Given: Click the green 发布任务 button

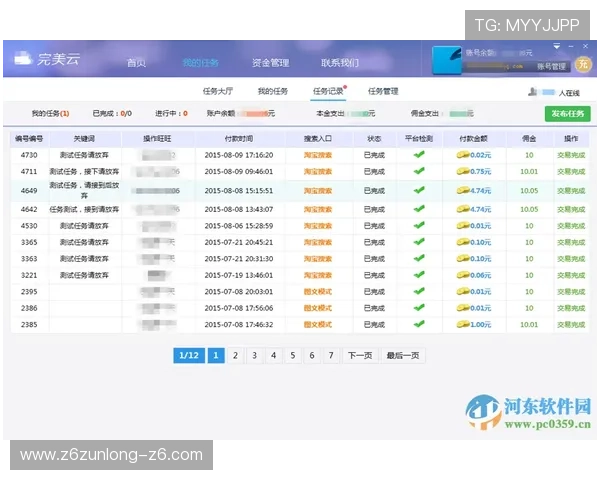Looking at the screenshot, I should (567, 114).
